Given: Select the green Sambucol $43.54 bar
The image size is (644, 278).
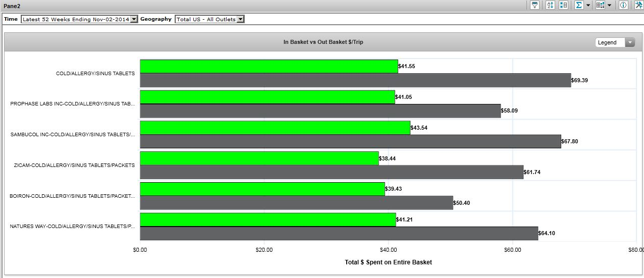Looking at the screenshot, I should point(275,128).
